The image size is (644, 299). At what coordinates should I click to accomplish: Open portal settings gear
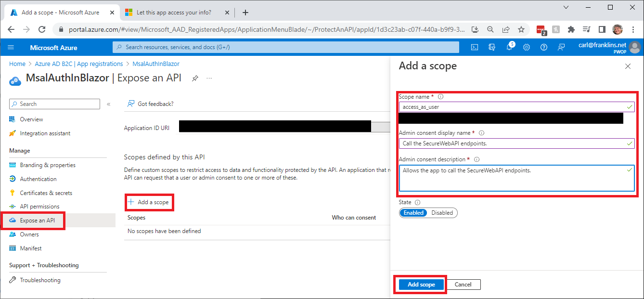pyautogui.click(x=527, y=47)
